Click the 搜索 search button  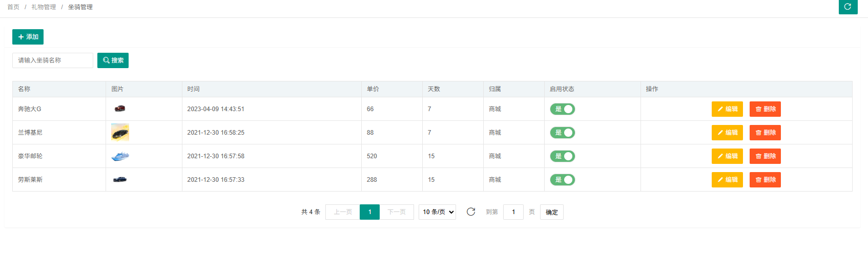tap(113, 60)
